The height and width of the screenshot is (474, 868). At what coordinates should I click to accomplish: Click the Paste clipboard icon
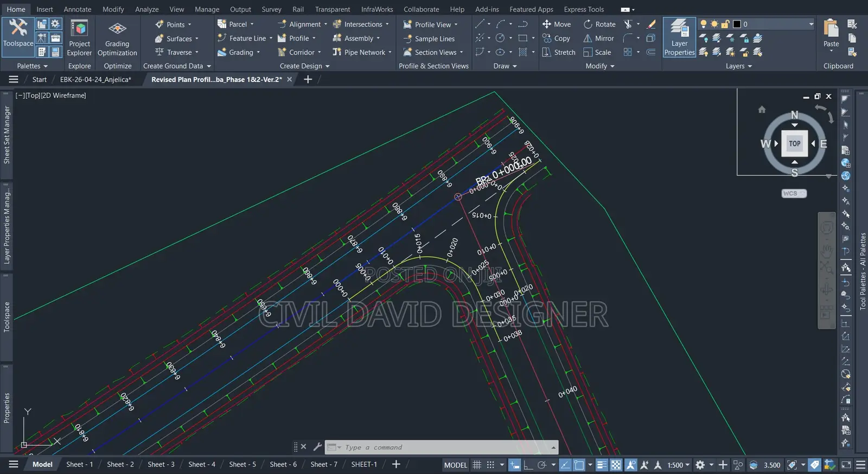pyautogui.click(x=831, y=28)
